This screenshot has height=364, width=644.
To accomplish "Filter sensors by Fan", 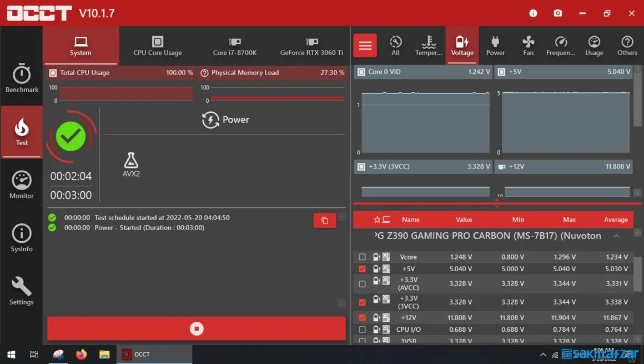I will (528, 46).
